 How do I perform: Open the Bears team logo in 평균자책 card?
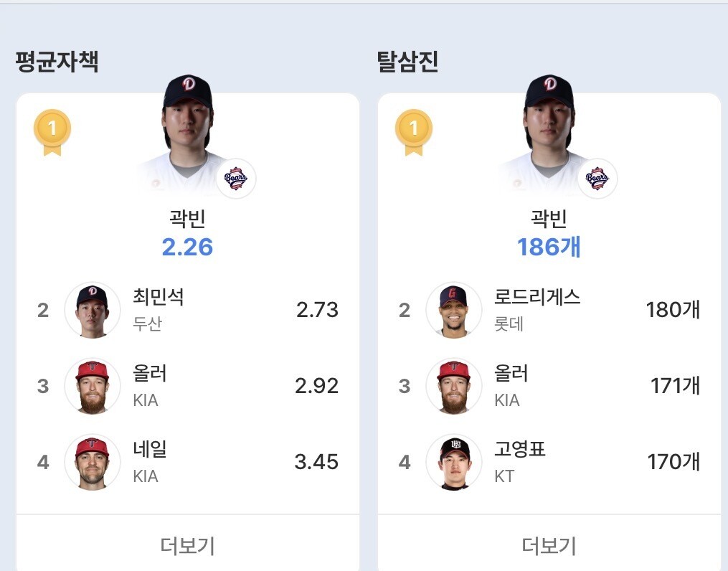click(236, 179)
